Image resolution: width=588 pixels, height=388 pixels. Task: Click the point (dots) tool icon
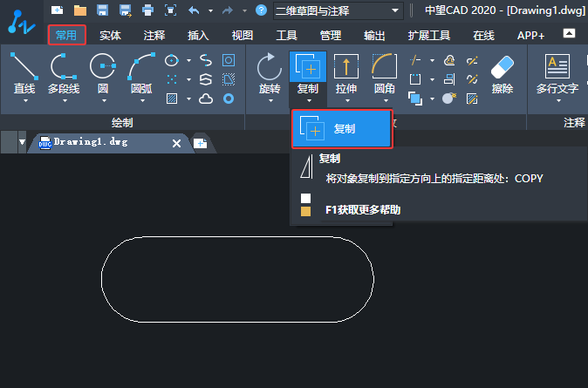click(172, 79)
